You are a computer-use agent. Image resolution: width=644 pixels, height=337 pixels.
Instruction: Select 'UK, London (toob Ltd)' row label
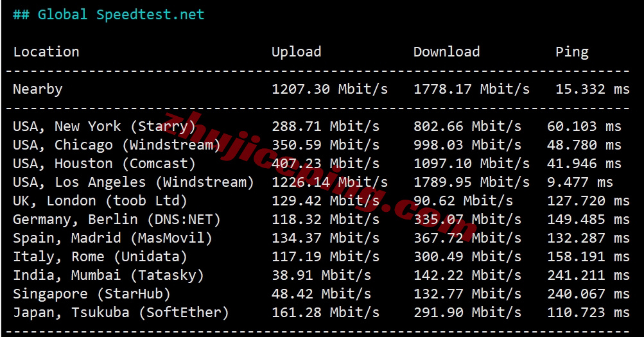pos(100,201)
